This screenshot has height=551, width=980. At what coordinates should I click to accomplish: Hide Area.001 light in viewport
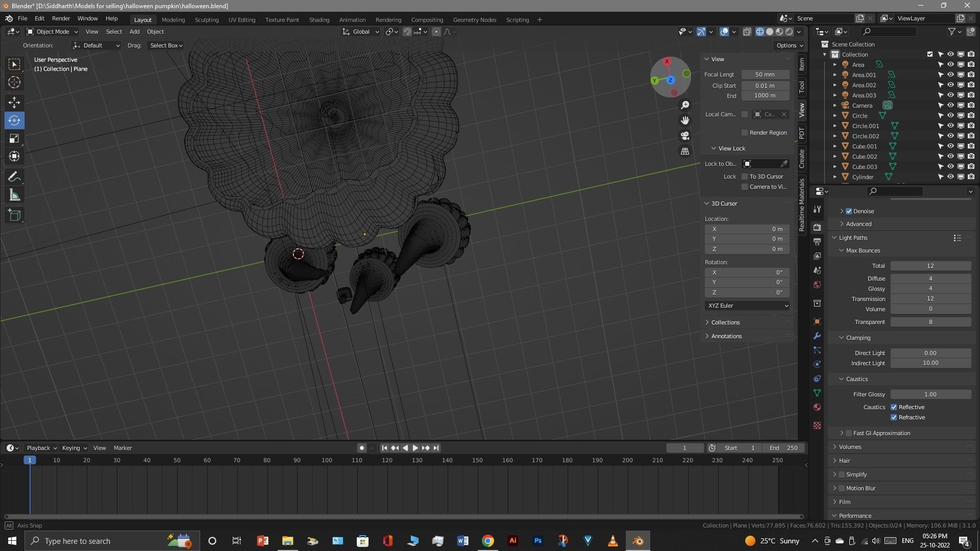pyautogui.click(x=950, y=74)
